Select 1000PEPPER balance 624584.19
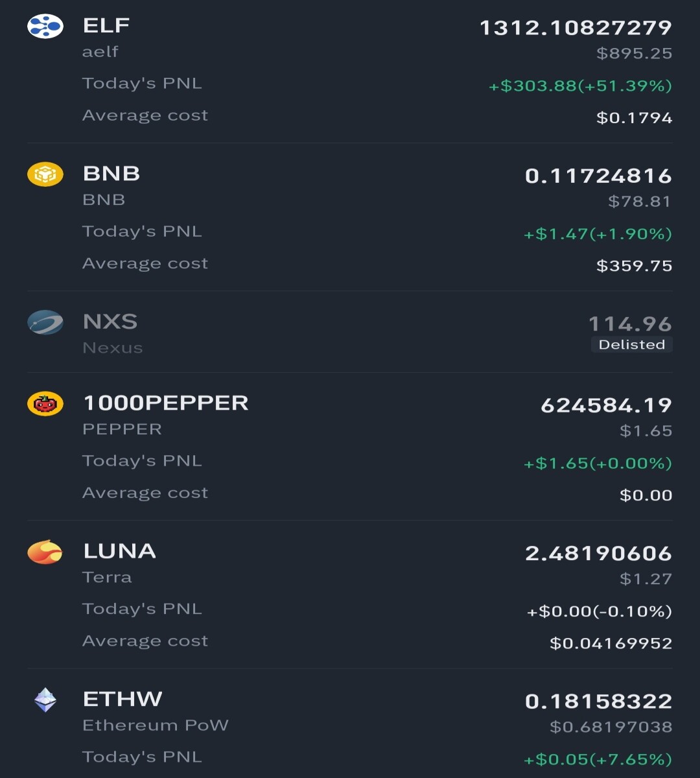The width and height of the screenshot is (700, 778). click(x=607, y=405)
